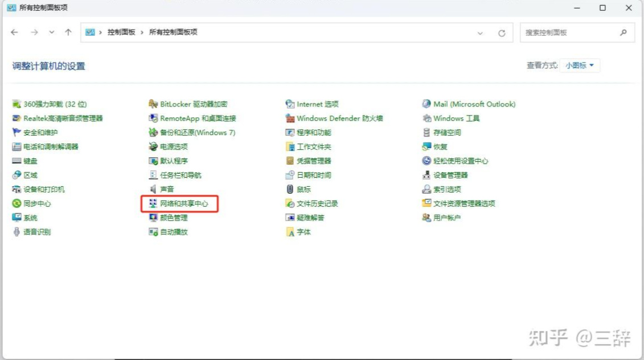Open recent locations dropdown arrow
Image resolution: width=644 pixels, height=360 pixels.
click(52, 32)
